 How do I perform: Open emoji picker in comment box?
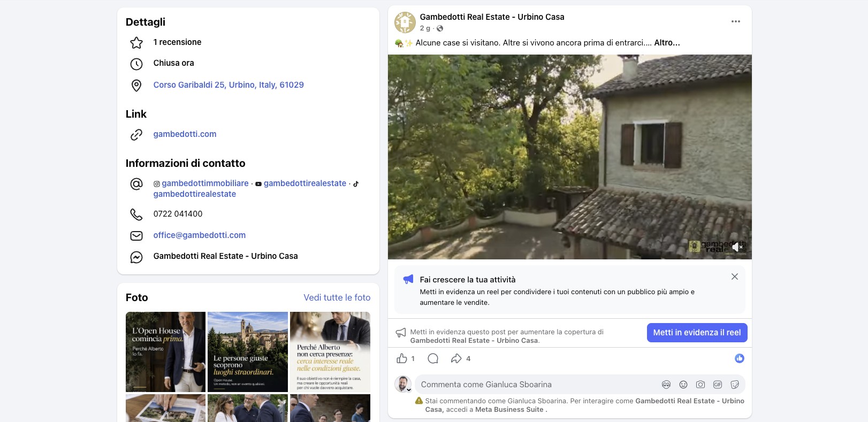(x=683, y=385)
